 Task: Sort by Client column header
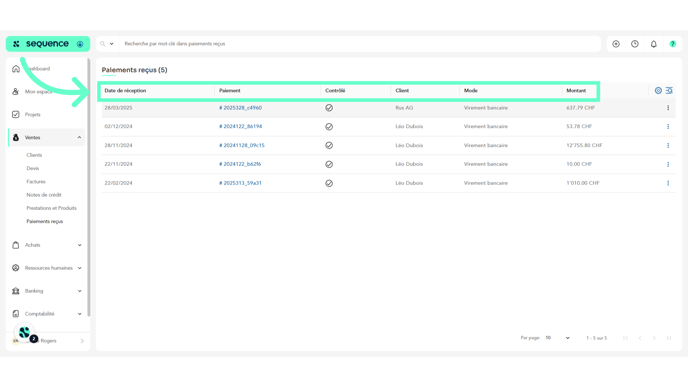(402, 91)
